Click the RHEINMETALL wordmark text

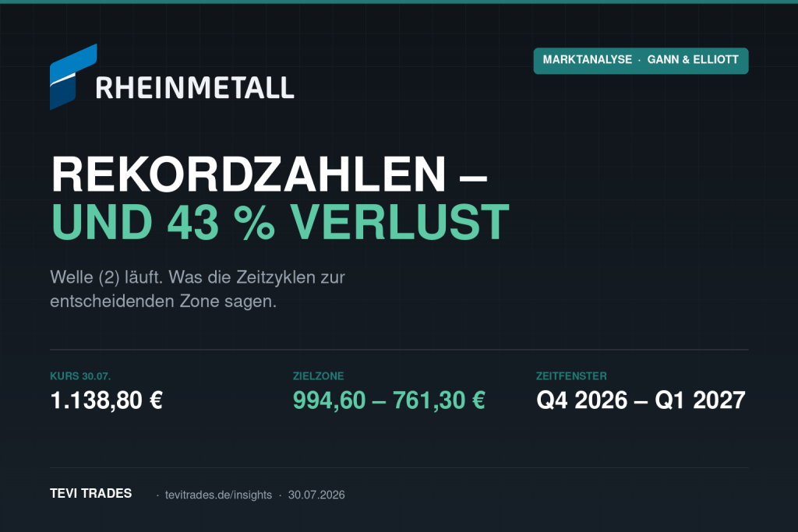tap(195, 87)
